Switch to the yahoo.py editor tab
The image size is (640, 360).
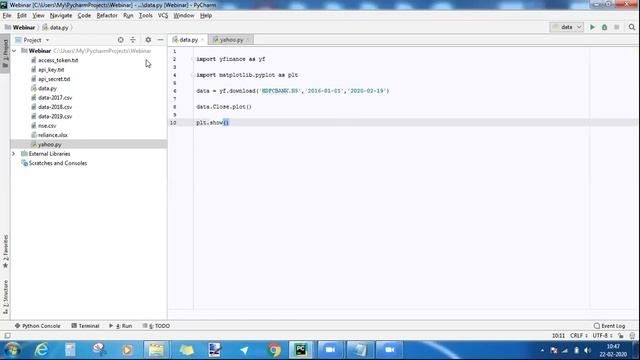point(231,40)
